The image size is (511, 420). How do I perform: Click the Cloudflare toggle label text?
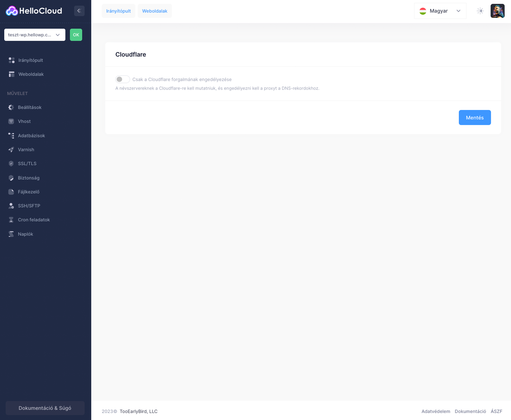click(182, 80)
